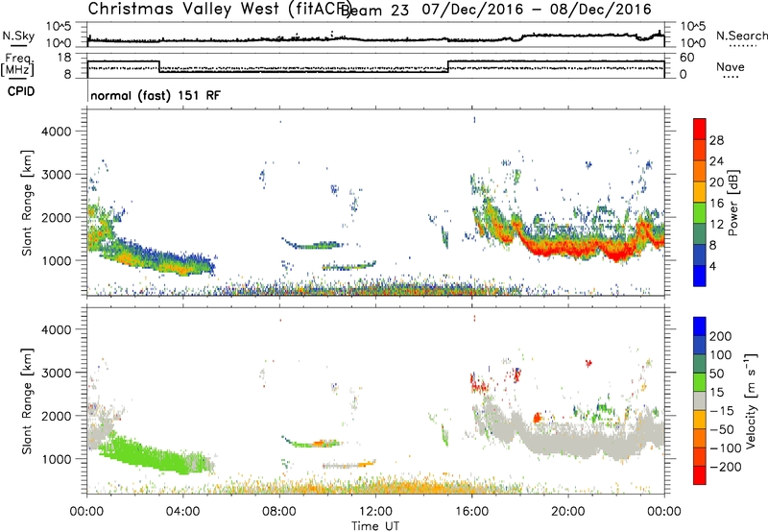Click the 'Nave' legend label
The height and width of the screenshot is (532, 768).
coord(730,67)
